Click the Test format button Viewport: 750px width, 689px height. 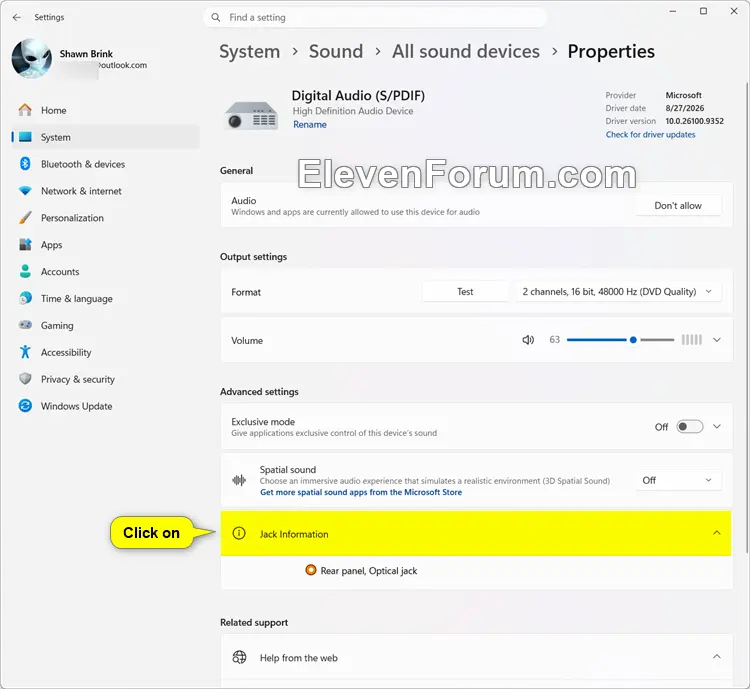click(x=465, y=292)
